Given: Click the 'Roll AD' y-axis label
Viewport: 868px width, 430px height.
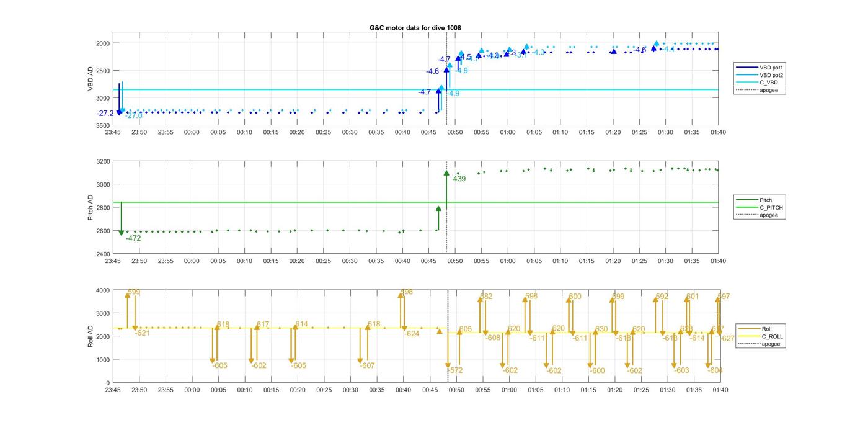Looking at the screenshot, I should (x=91, y=336).
